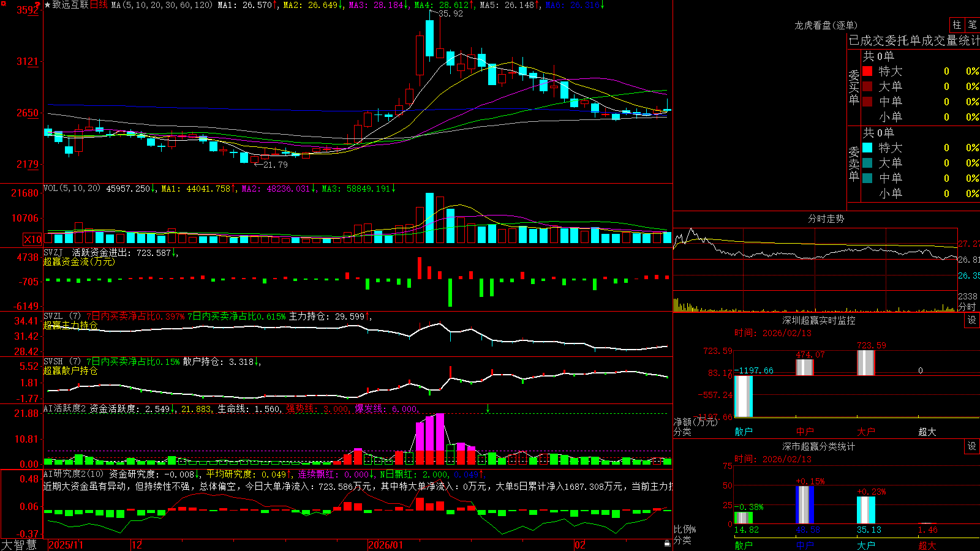
Task: Click 大户 723.59 bar in monitoring chart
Action: coord(866,362)
